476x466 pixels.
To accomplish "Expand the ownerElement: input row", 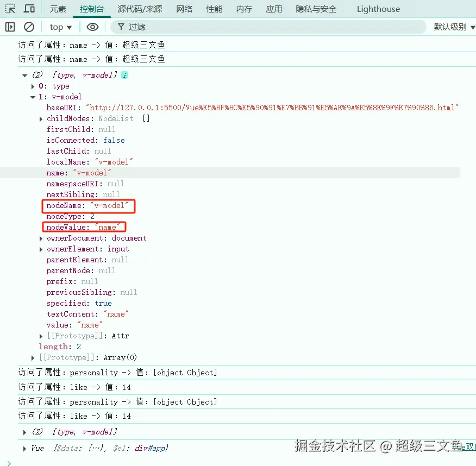I will pyautogui.click(x=41, y=249).
